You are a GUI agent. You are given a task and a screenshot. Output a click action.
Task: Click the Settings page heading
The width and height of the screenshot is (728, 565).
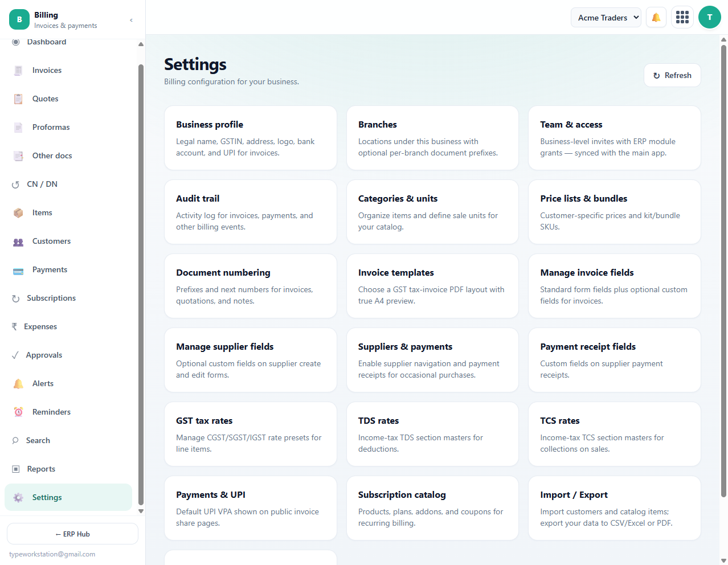(x=195, y=64)
